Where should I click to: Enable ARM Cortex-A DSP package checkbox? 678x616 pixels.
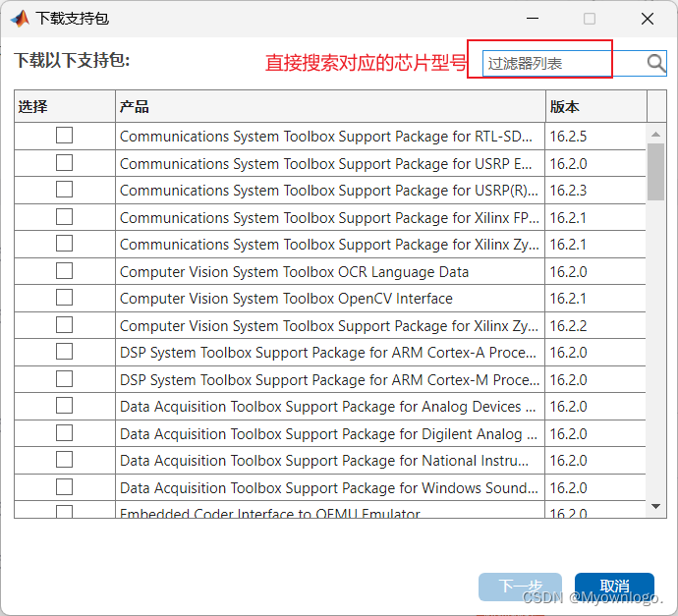click(64, 352)
